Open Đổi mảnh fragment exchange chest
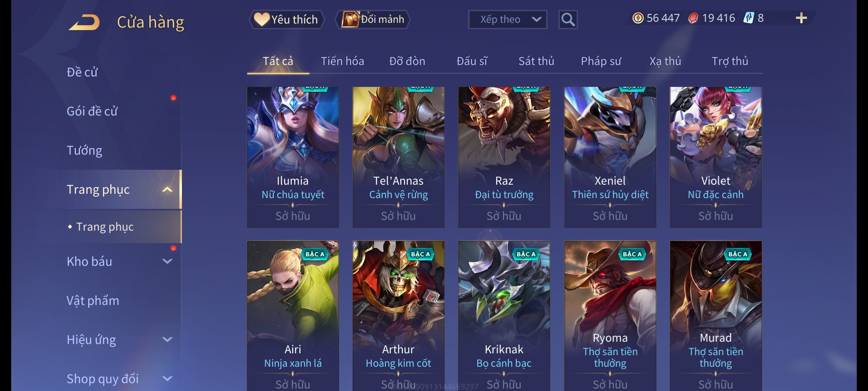 [373, 20]
